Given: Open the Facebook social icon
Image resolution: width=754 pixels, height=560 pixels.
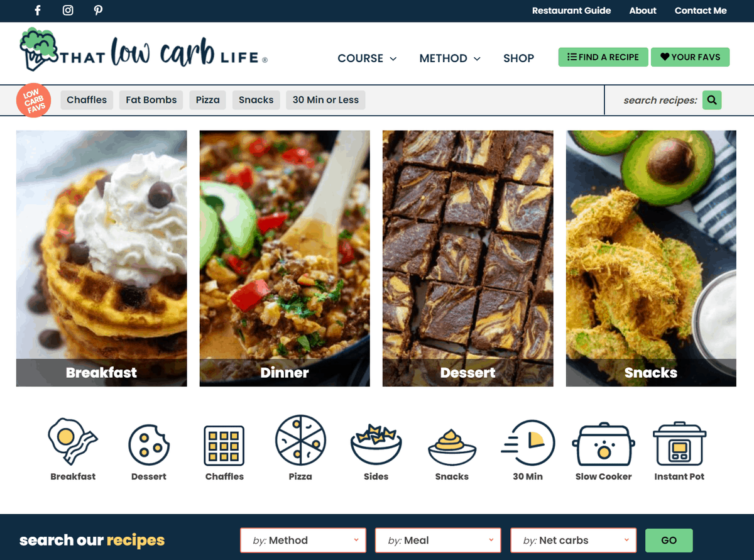Looking at the screenshot, I should [x=38, y=10].
